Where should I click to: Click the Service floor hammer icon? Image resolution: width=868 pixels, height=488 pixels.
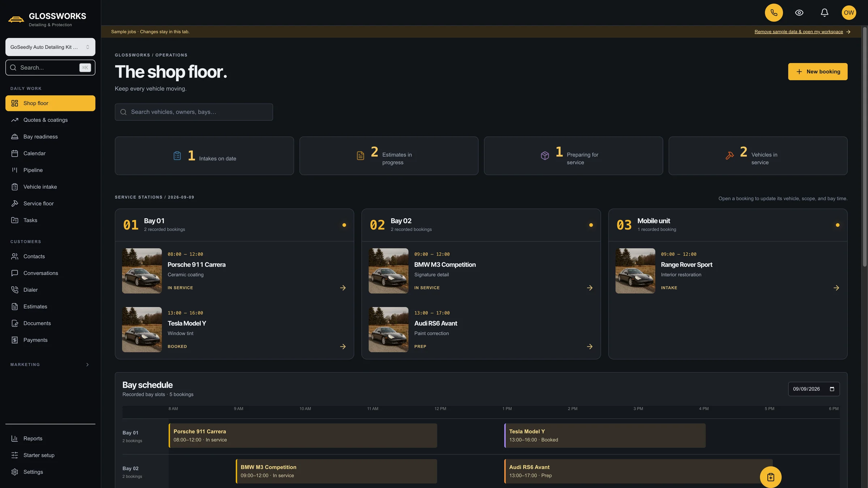[x=14, y=204]
